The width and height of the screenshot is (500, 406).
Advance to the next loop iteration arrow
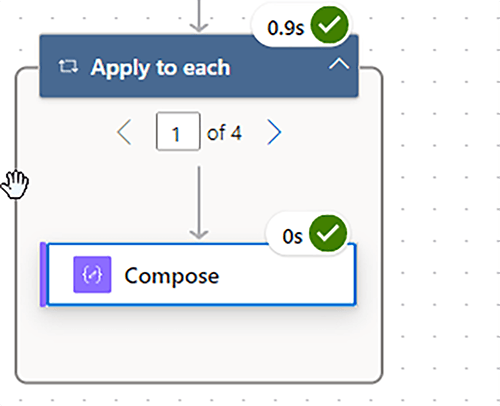(x=274, y=132)
